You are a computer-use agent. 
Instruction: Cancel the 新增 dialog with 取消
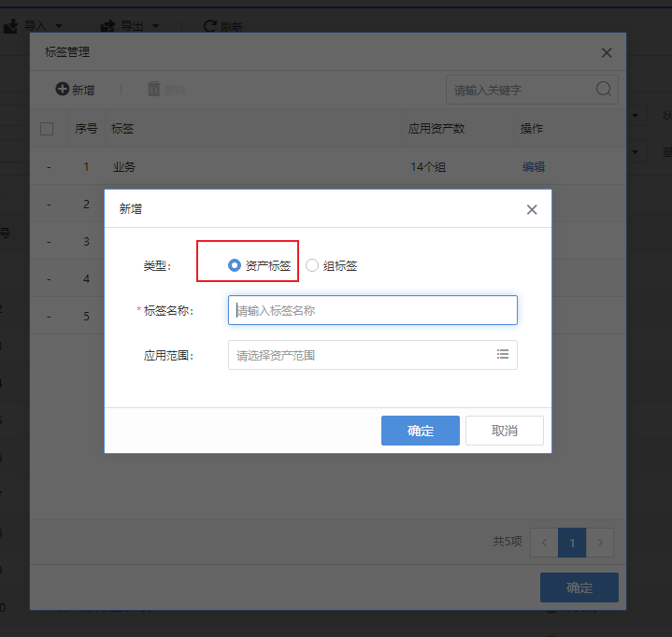pyautogui.click(x=504, y=431)
